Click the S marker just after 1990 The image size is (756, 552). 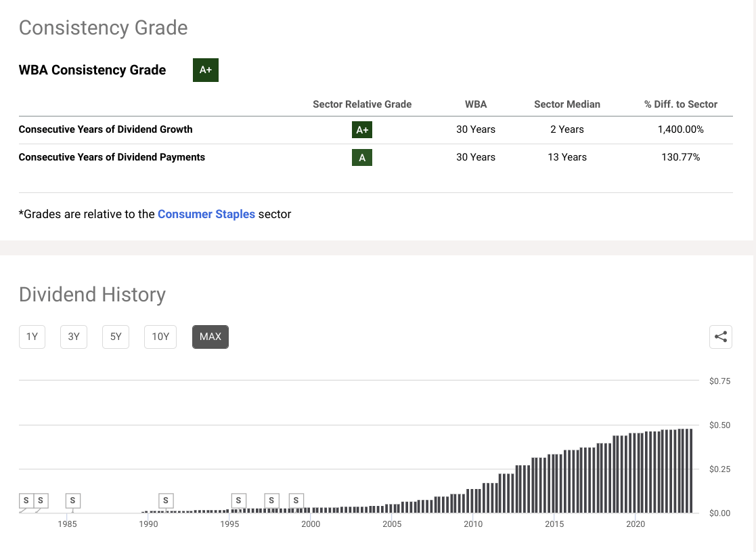click(x=166, y=501)
